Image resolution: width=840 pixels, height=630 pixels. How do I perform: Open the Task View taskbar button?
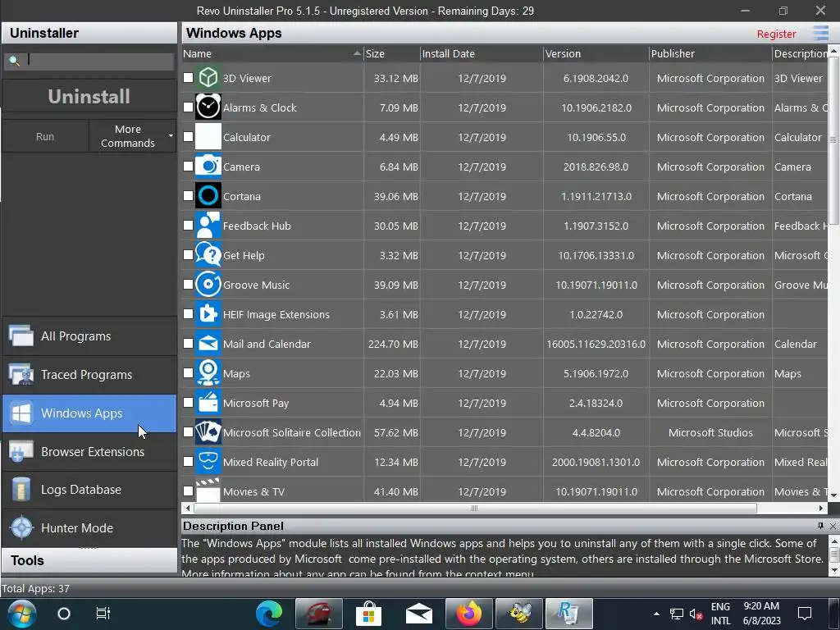[103, 614]
